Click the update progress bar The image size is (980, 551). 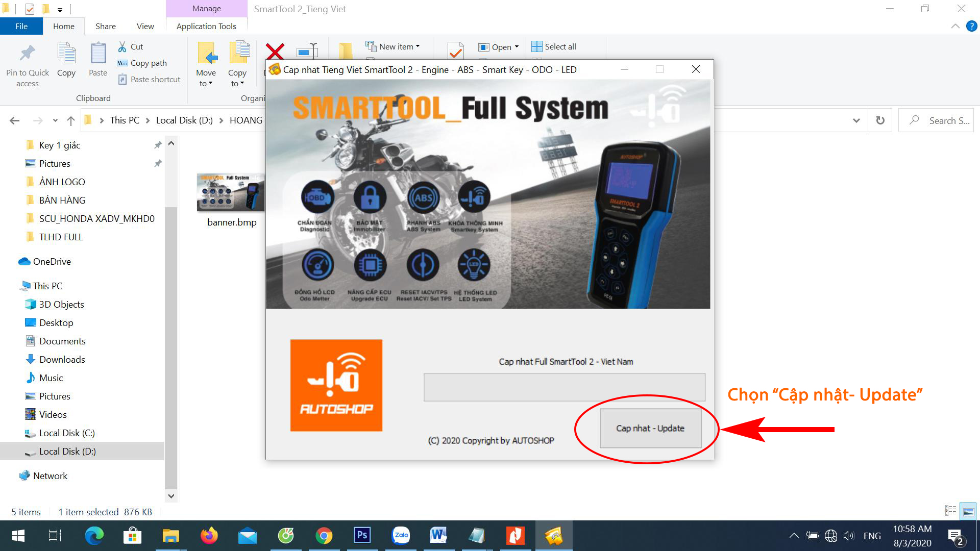(564, 387)
